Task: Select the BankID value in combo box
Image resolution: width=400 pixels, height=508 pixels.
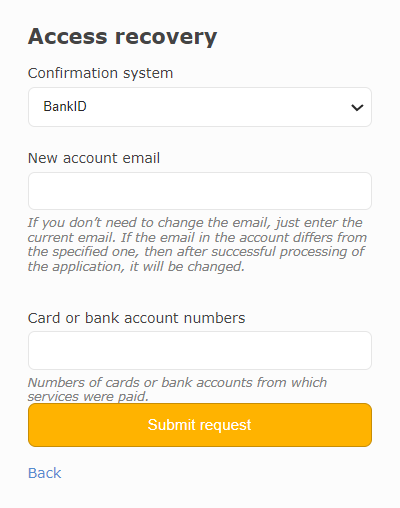Action: tap(65, 107)
